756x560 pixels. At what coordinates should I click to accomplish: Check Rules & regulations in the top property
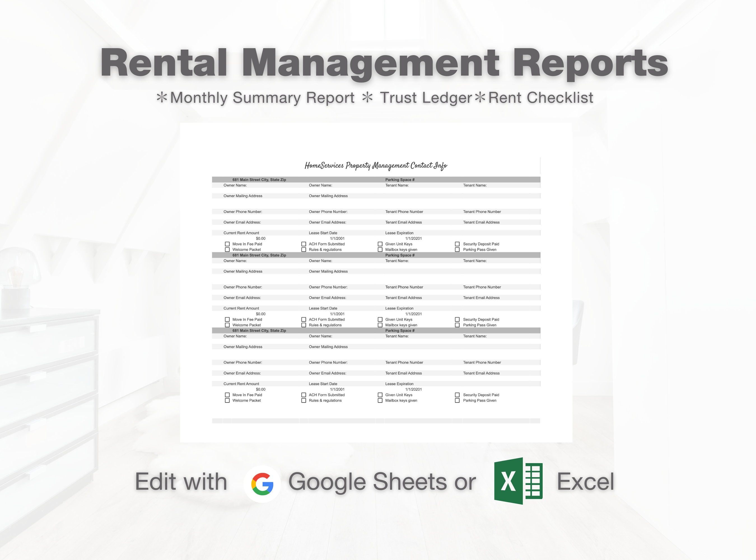pyautogui.click(x=304, y=249)
